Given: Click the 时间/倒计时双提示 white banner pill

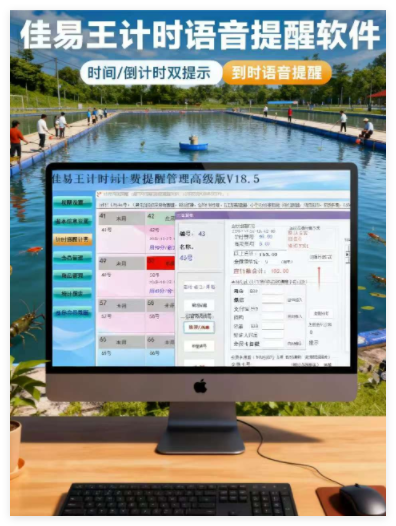Looking at the screenshot, I should [x=151, y=73].
